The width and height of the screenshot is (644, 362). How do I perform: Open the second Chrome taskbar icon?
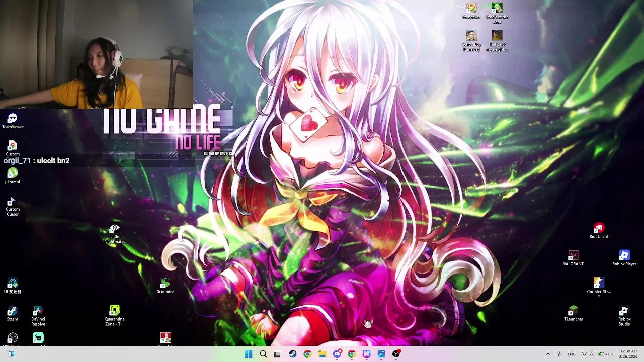[352, 354]
